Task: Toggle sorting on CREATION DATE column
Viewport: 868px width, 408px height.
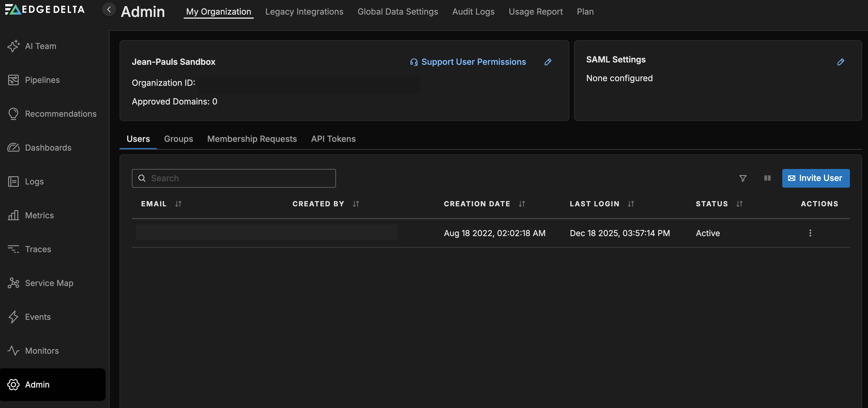Action: (x=521, y=204)
